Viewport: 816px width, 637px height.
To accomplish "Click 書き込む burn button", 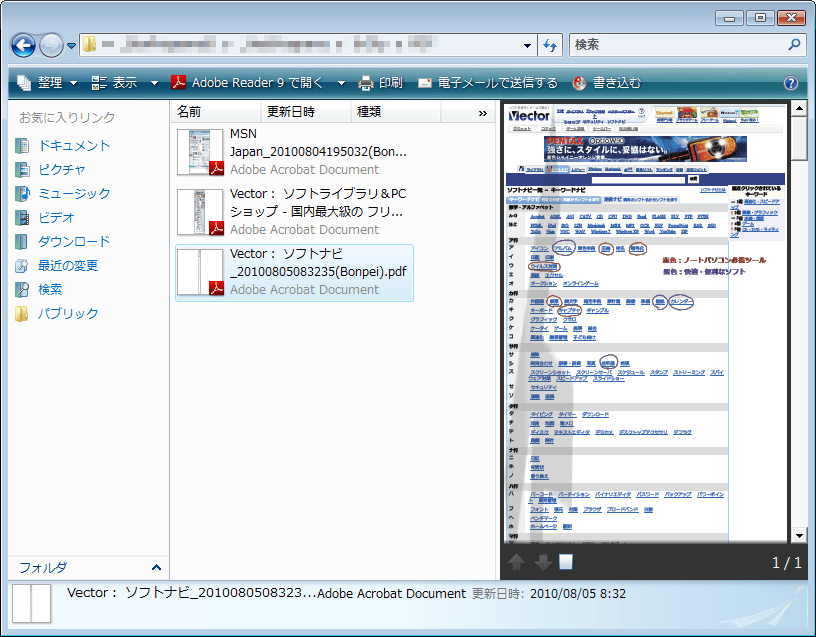I will point(606,83).
